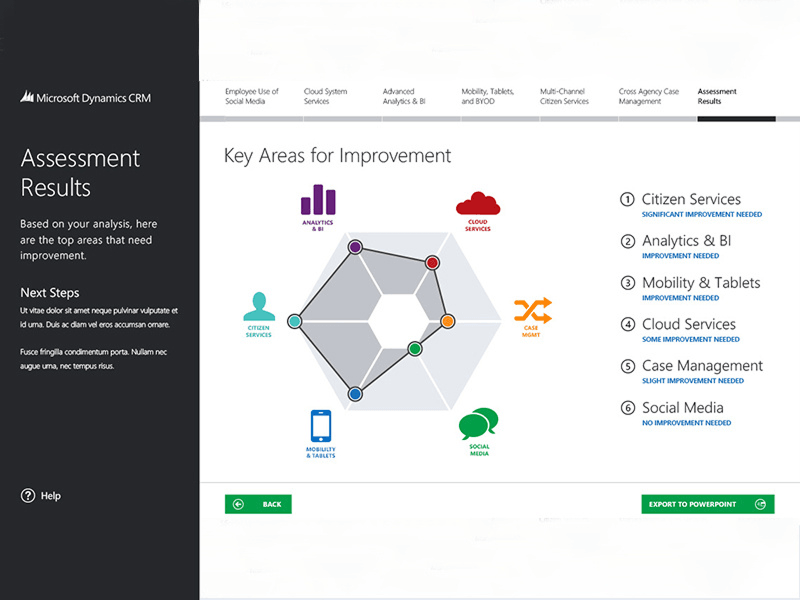This screenshot has width=800, height=600.
Task: Click the circled number 1 beside Citizen Services
Action: click(x=627, y=199)
